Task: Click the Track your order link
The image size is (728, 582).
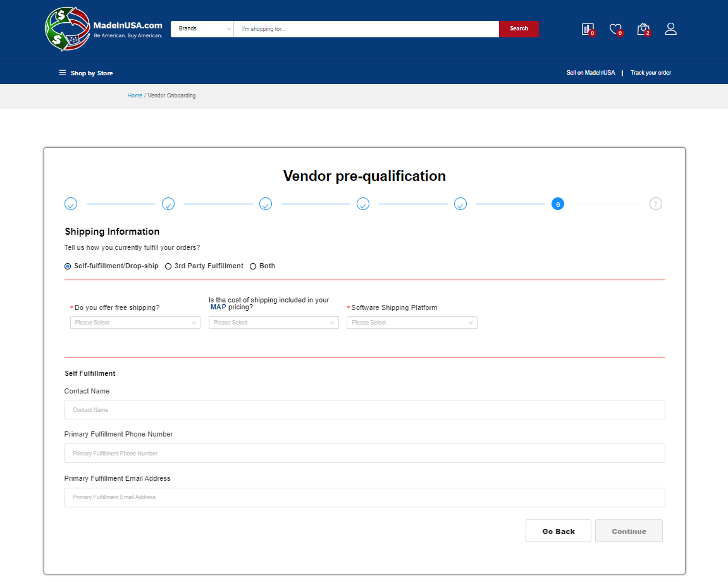Action: [650, 73]
